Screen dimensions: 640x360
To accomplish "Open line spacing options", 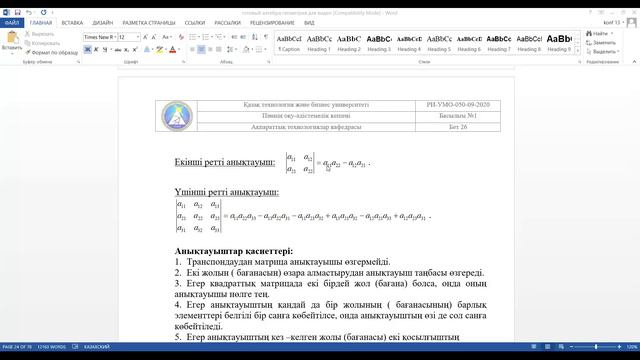I will [231, 49].
